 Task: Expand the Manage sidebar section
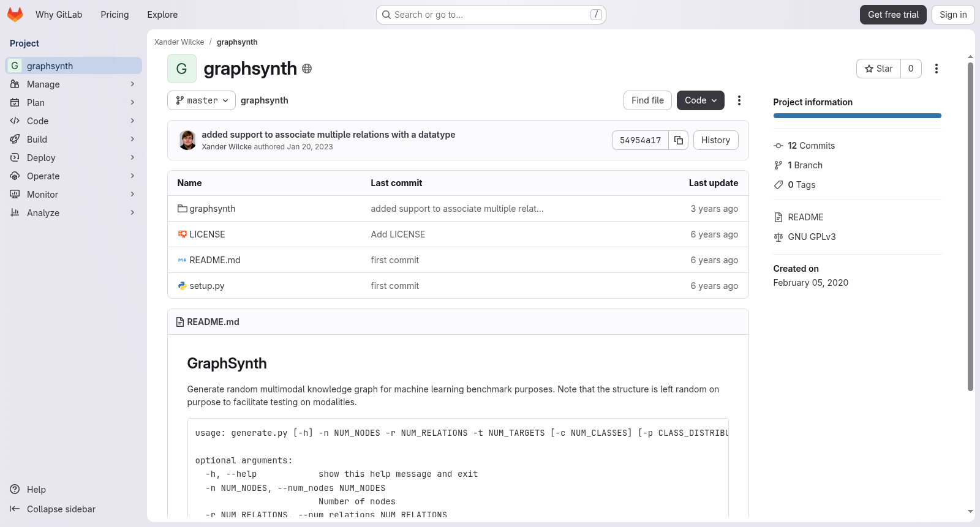[73, 84]
